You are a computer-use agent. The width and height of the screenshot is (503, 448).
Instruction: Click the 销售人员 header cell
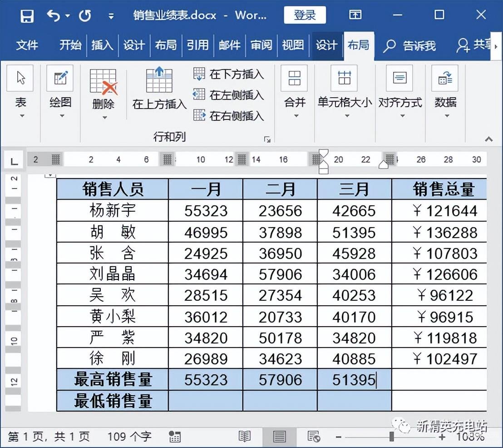tap(113, 189)
